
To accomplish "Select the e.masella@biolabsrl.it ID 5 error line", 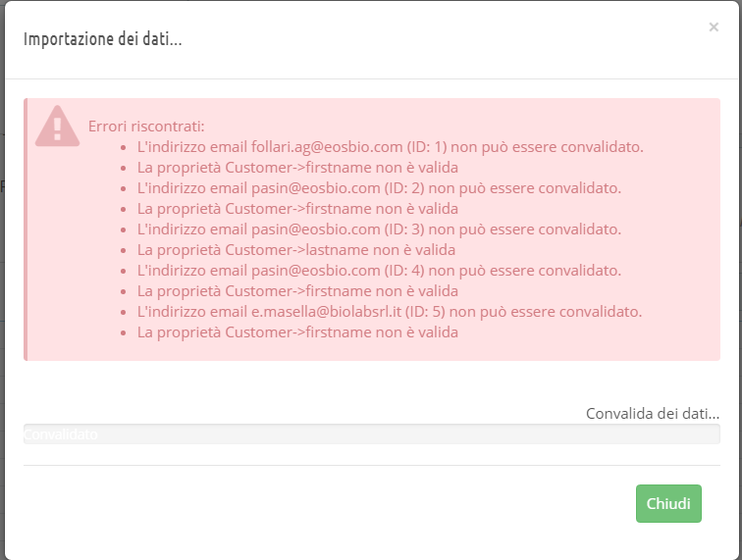I will 389,311.
